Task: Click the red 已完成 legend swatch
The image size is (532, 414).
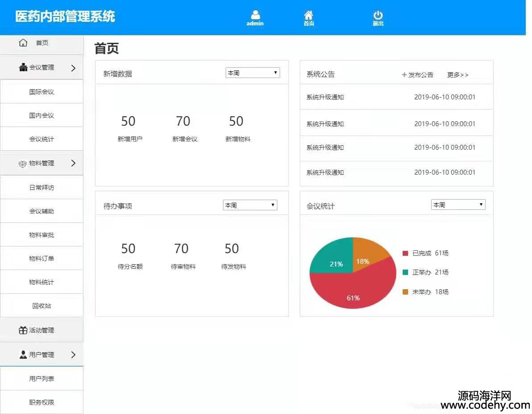Action: click(x=405, y=253)
